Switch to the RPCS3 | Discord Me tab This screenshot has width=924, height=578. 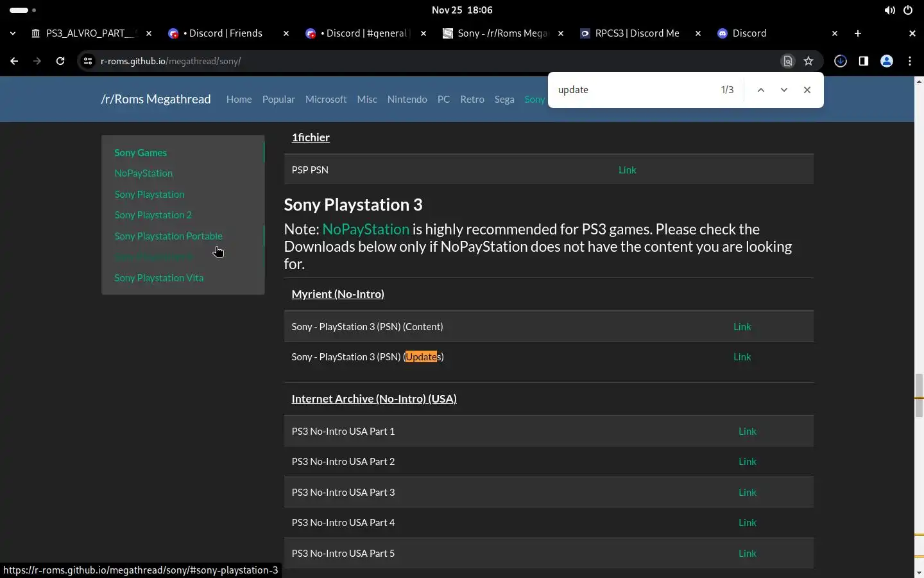click(637, 33)
